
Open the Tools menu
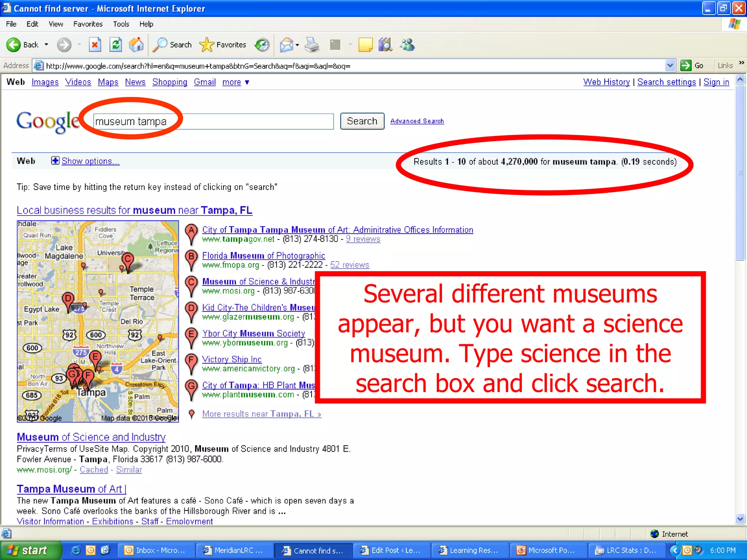point(121,24)
